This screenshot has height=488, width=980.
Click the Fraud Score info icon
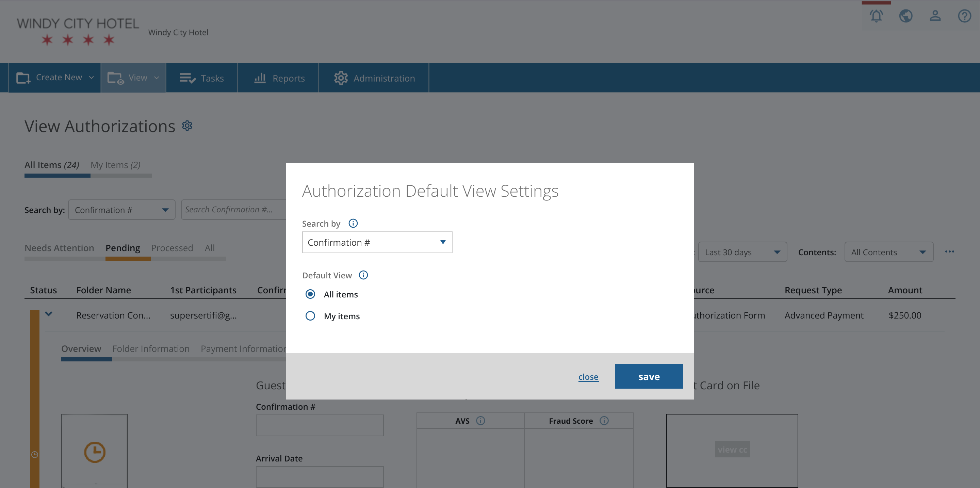coord(604,421)
